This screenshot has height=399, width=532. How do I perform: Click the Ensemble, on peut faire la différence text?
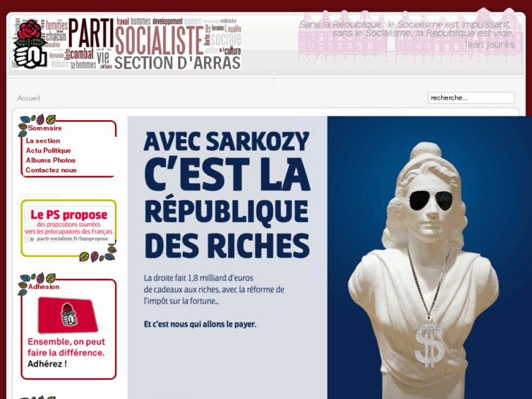pyautogui.click(x=66, y=347)
